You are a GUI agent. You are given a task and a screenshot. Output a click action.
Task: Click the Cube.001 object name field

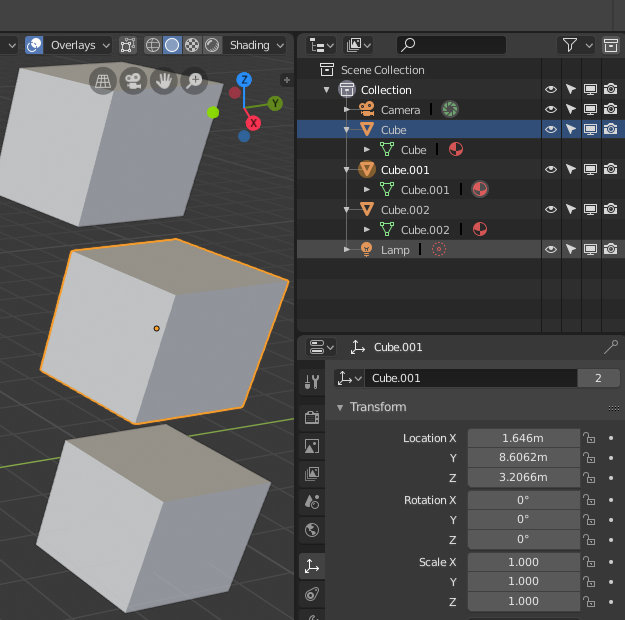click(x=471, y=378)
